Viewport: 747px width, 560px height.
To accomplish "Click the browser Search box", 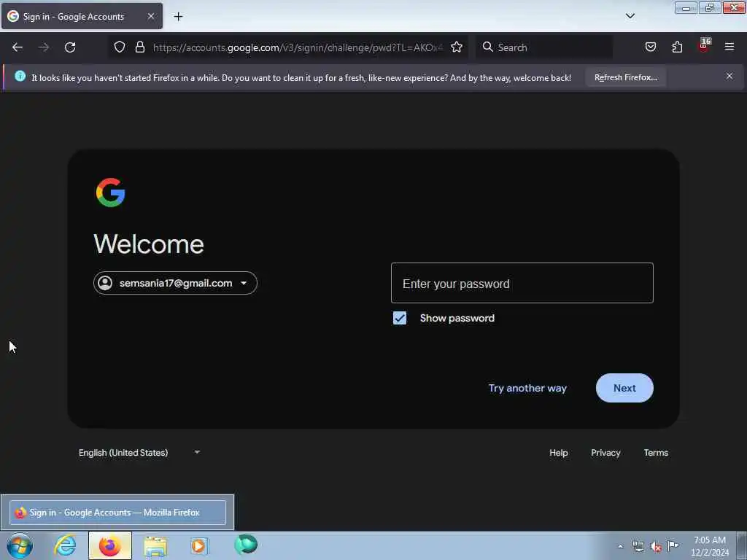I will pyautogui.click(x=544, y=47).
